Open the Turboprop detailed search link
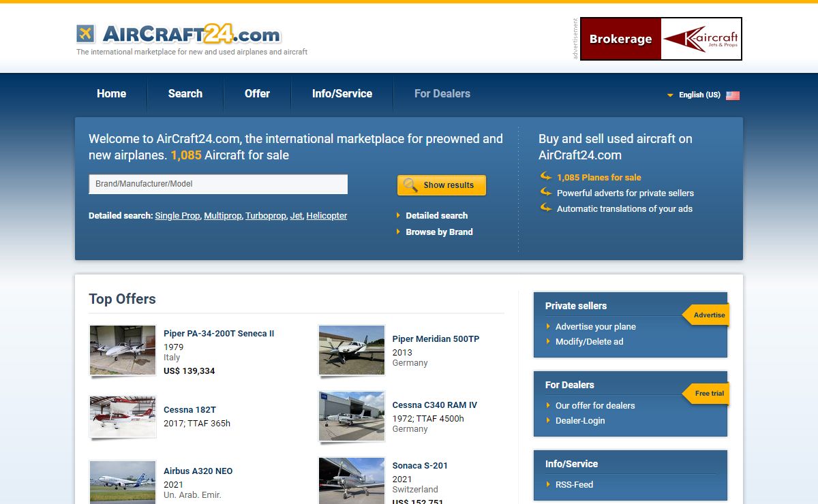Screen dimensions: 818x504 coord(266,216)
